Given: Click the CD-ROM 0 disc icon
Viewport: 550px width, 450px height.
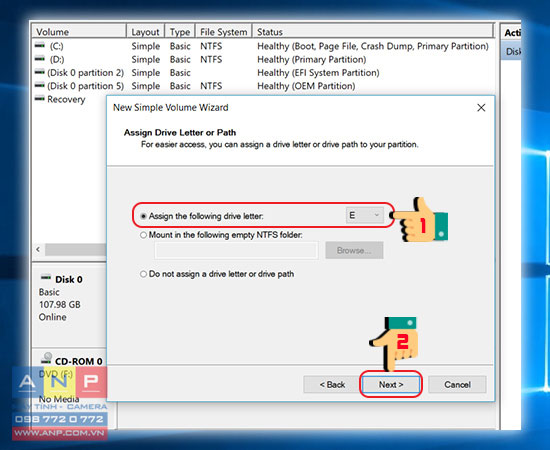Looking at the screenshot, I should point(46,359).
